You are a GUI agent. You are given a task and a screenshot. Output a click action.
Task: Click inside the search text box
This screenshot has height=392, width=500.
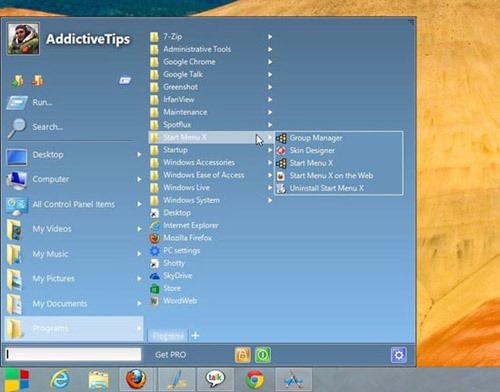73,354
